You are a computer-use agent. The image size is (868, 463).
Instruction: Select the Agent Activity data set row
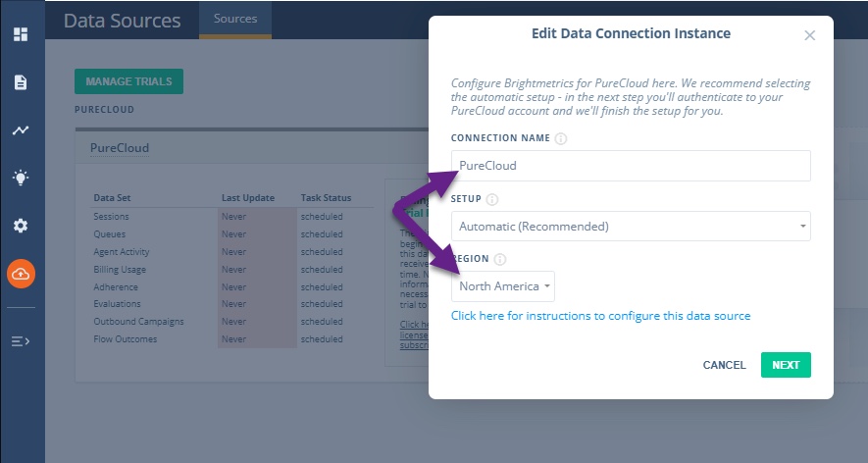click(232, 252)
